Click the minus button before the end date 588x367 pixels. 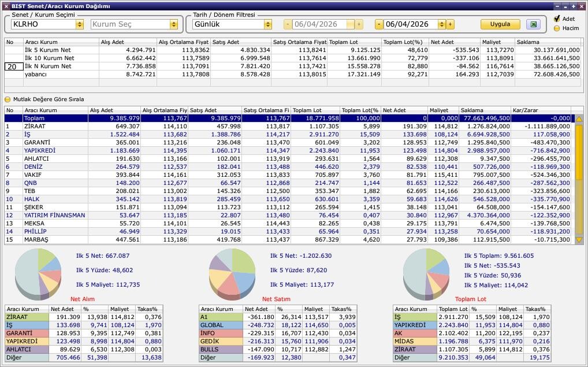[x=379, y=24]
